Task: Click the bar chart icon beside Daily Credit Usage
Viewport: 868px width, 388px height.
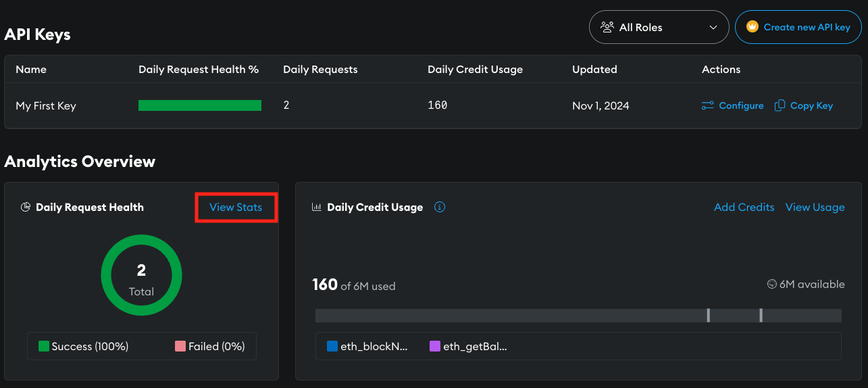Action: point(316,208)
